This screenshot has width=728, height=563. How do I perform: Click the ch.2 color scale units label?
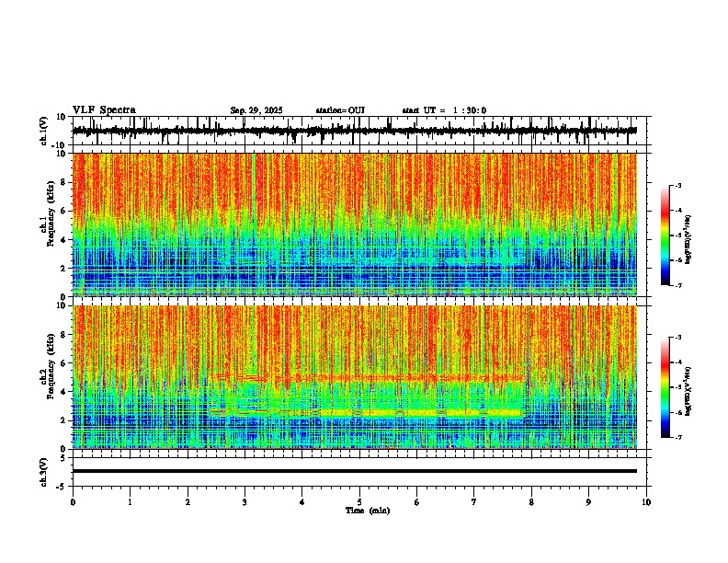[688, 391]
